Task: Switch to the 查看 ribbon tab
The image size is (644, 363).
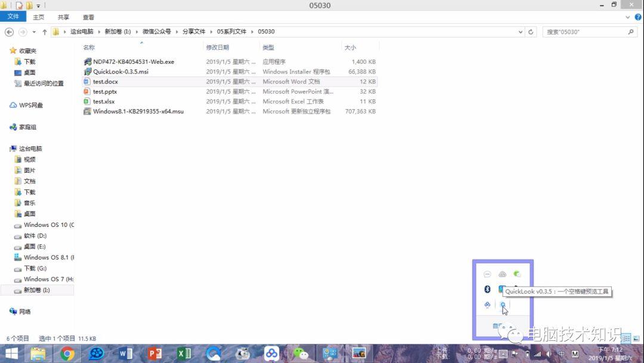Action: pos(88,17)
